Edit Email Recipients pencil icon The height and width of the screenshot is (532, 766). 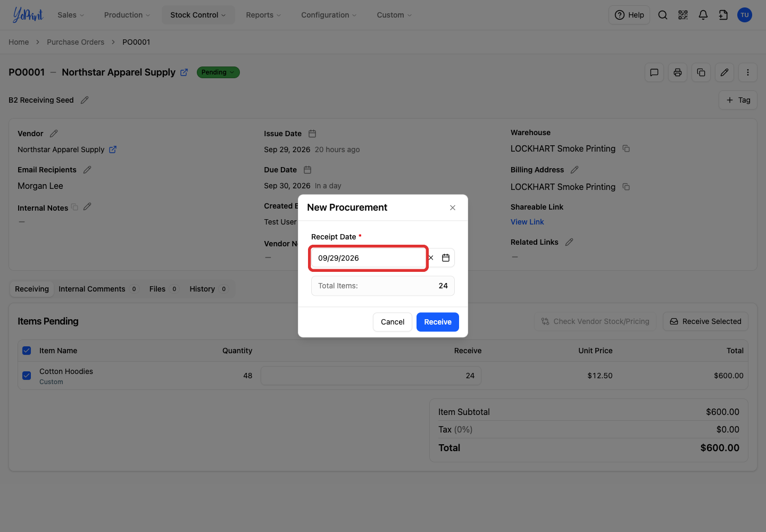[x=87, y=170]
